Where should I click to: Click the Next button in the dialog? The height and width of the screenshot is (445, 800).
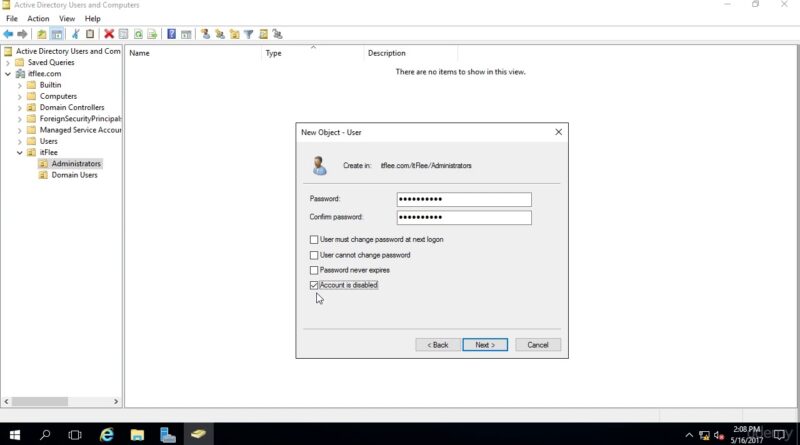pos(485,345)
